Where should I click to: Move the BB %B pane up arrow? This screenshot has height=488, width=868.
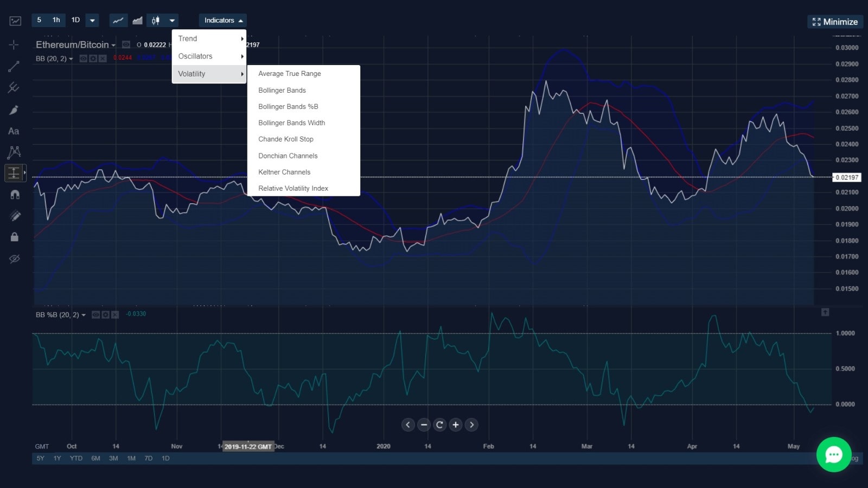[x=825, y=312]
